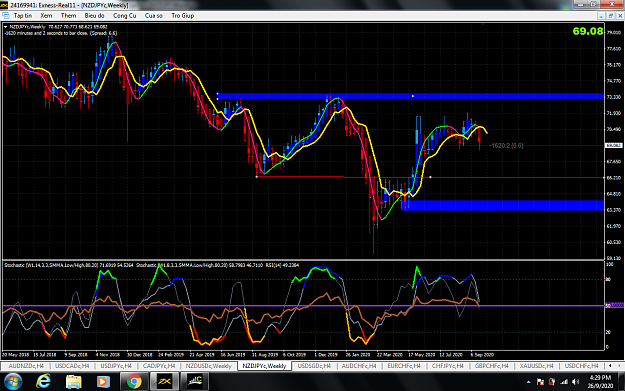Launch Internet Explorer from taskbar
This screenshot has height=391, width=625.
(x=43, y=382)
